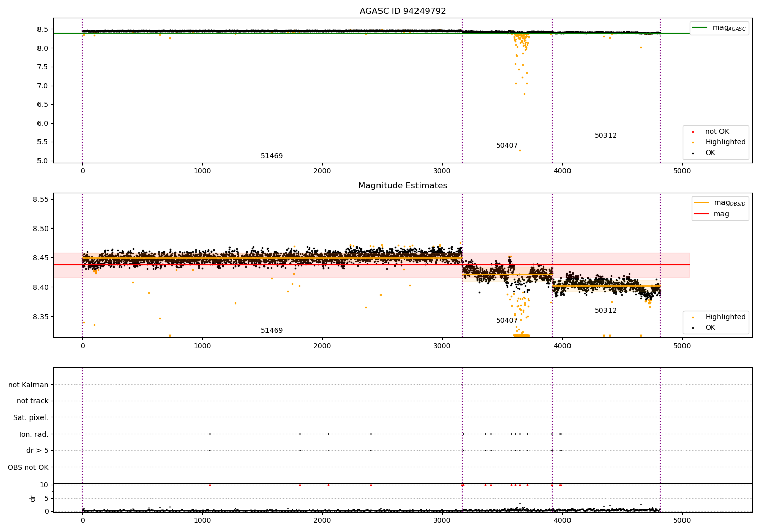Click the 'Sat. pixel.' row label

(x=31, y=417)
